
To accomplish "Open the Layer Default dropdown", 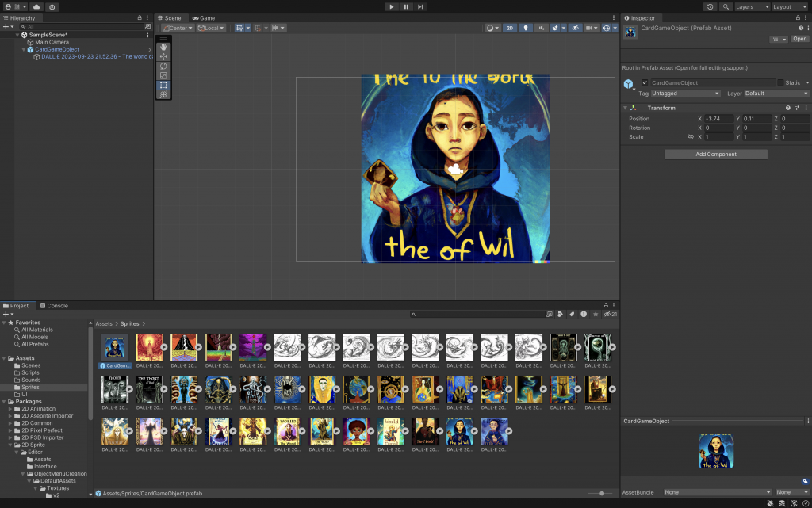I will 776,94.
